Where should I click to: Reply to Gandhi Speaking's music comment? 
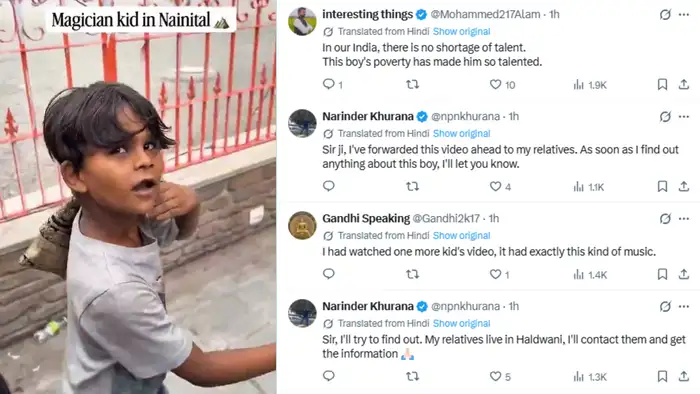point(329,274)
